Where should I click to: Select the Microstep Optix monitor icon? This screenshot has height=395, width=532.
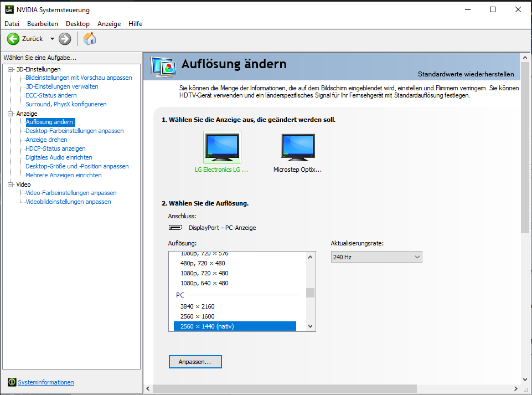[298, 147]
